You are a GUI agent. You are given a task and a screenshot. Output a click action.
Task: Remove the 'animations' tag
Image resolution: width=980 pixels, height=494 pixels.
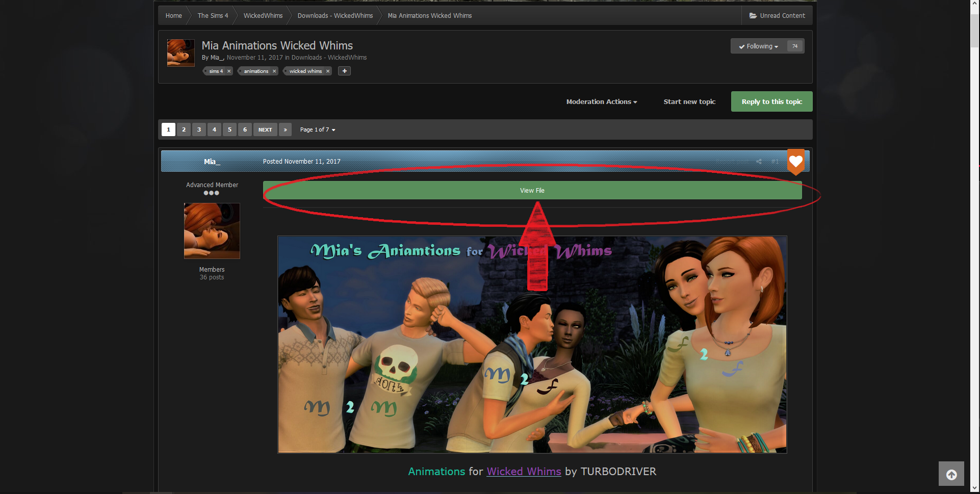tap(274, 71)
